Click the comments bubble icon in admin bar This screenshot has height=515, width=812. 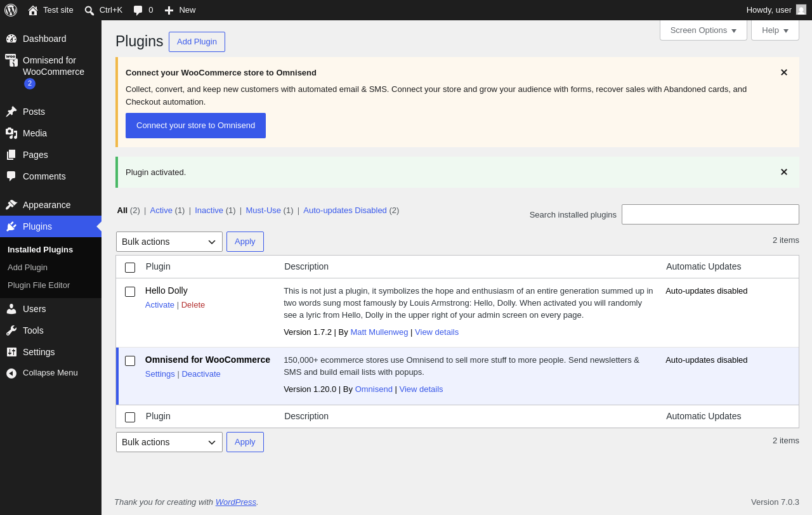coord(138,10)
